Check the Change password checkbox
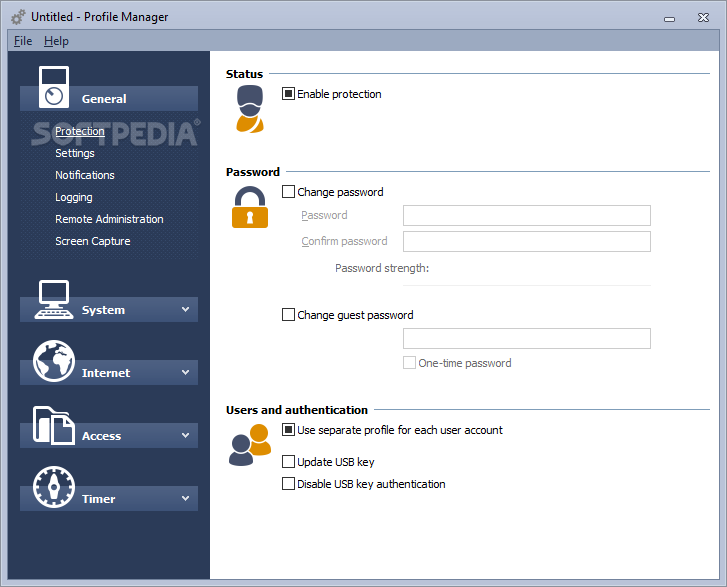The height and width of the screenshot is (587, 727). 288,191
